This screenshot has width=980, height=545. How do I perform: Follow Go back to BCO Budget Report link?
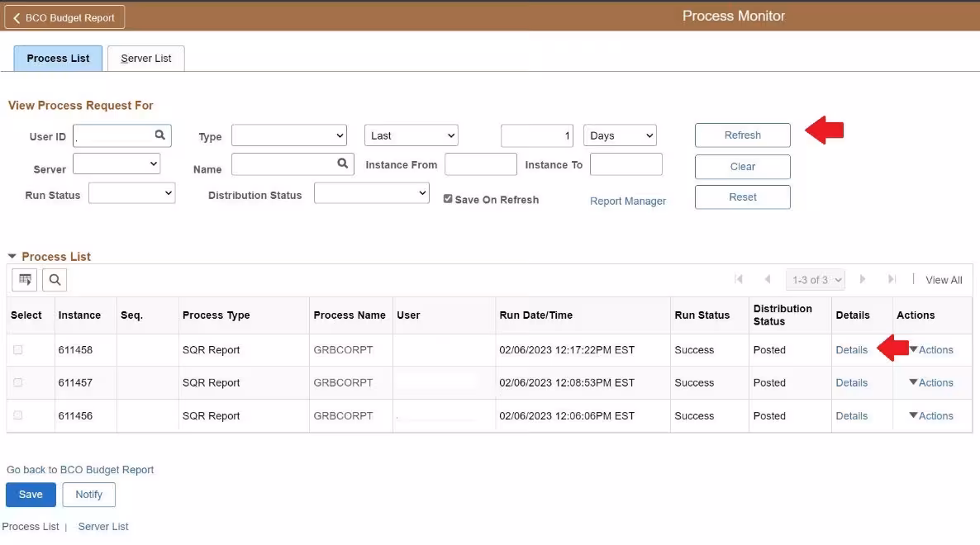click(80, 470)
